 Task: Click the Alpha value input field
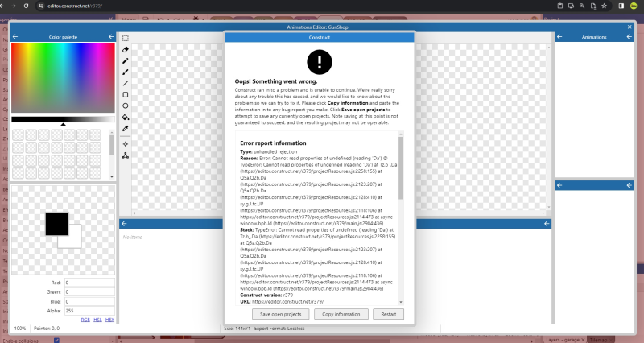click(x=89, y=311)
